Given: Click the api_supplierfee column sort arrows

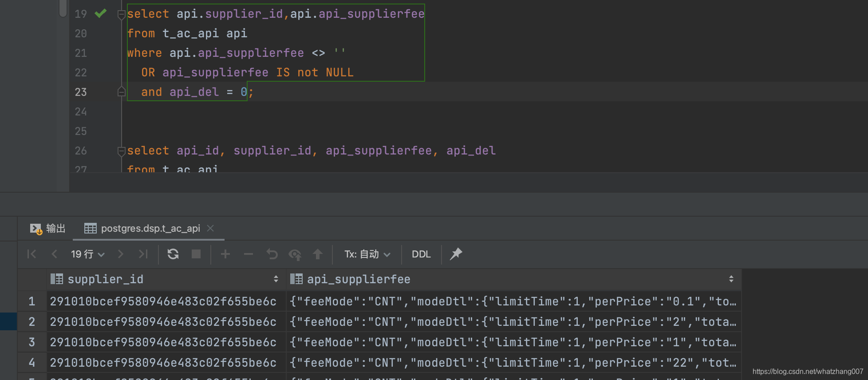Looking at the screenshot, I should (731, 279).
